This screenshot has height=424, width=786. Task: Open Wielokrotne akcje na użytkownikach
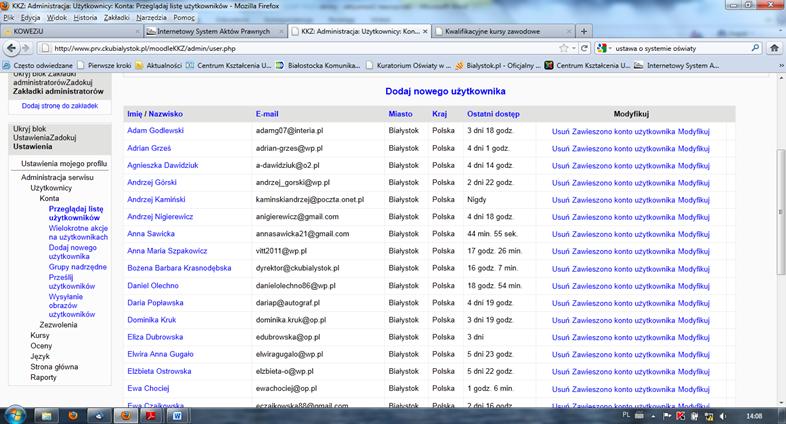click(78, 233)
